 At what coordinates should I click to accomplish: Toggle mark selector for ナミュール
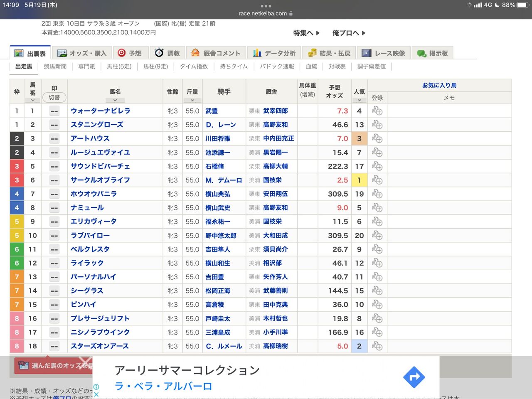pos(54,208)
